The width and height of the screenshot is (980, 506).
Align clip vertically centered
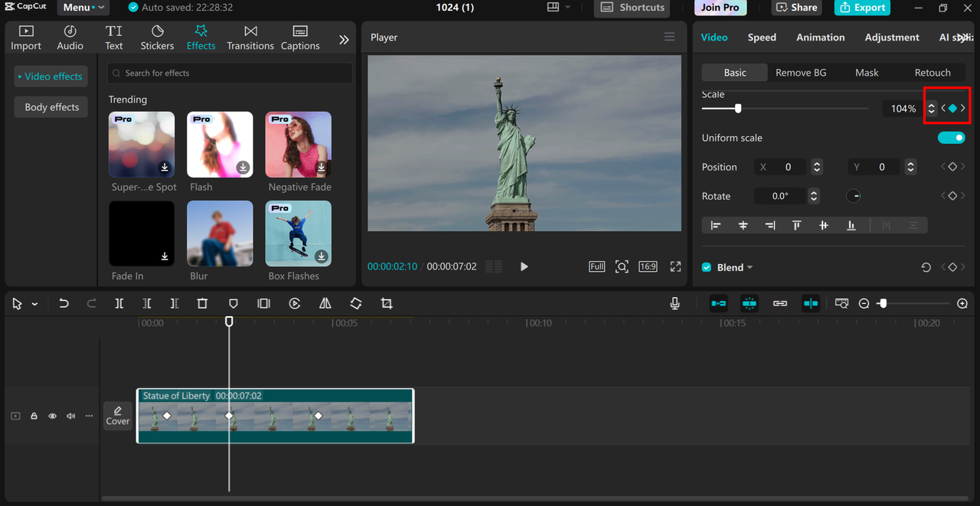tap(824, 225)
